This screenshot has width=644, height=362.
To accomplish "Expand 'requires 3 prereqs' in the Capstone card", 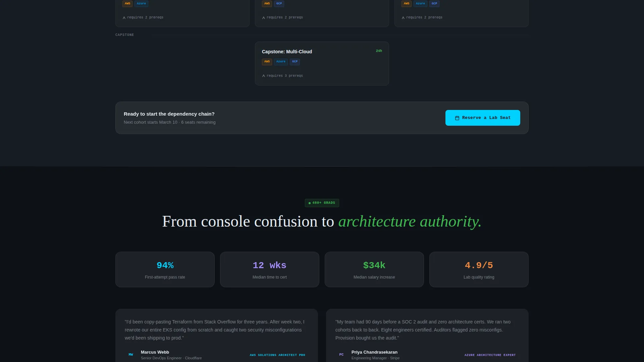I will pos(282,76).
